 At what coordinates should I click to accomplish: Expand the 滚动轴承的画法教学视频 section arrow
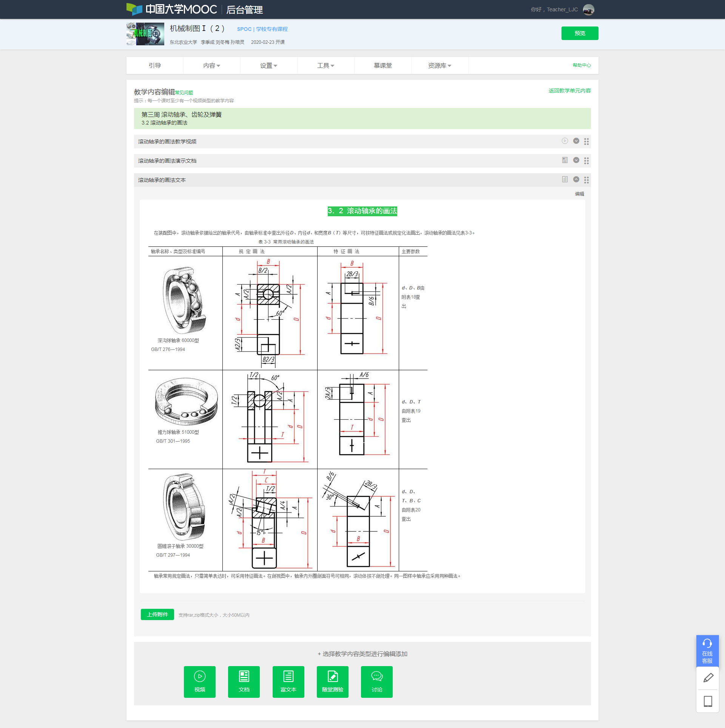(576, 141)
